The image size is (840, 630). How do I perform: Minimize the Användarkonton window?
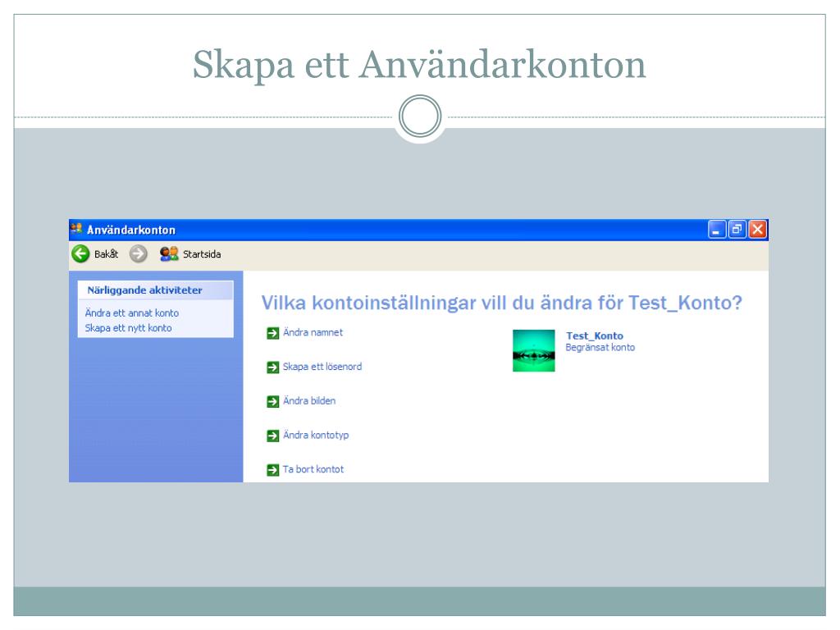pos(717,230)
